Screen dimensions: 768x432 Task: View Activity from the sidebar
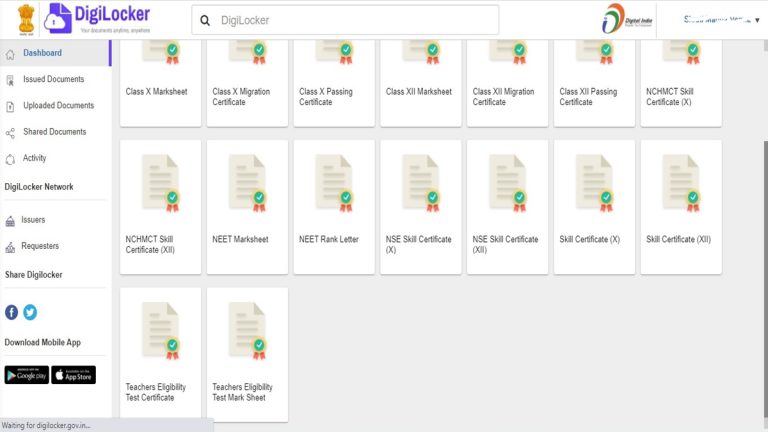[34, 158]
